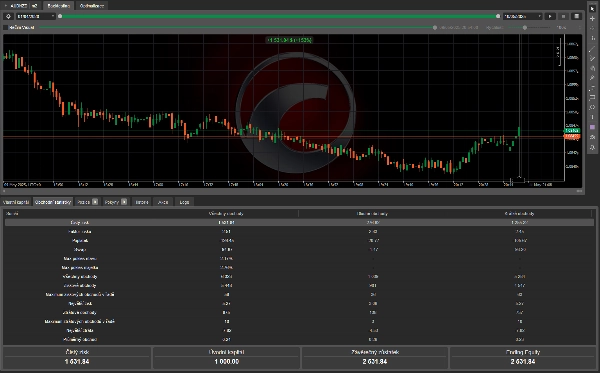Screen dimensions: 600x373
Task: Expand the end date dropdown
Action: (523, 16)
